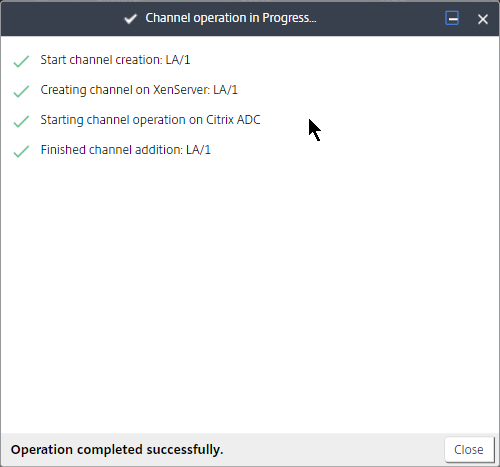500x467 pixels.
Task: Click Operation completed successfully status message
Action: 117,450
